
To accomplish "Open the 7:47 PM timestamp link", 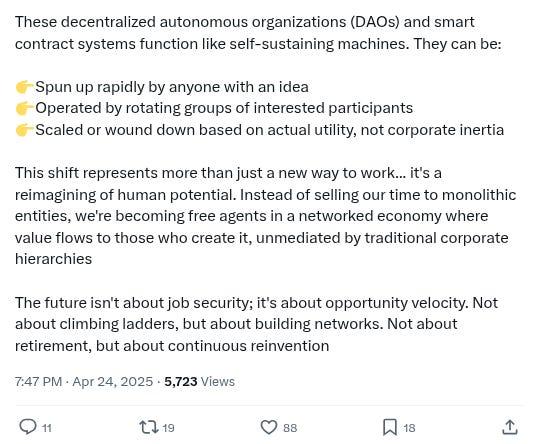I will point(39,381).
